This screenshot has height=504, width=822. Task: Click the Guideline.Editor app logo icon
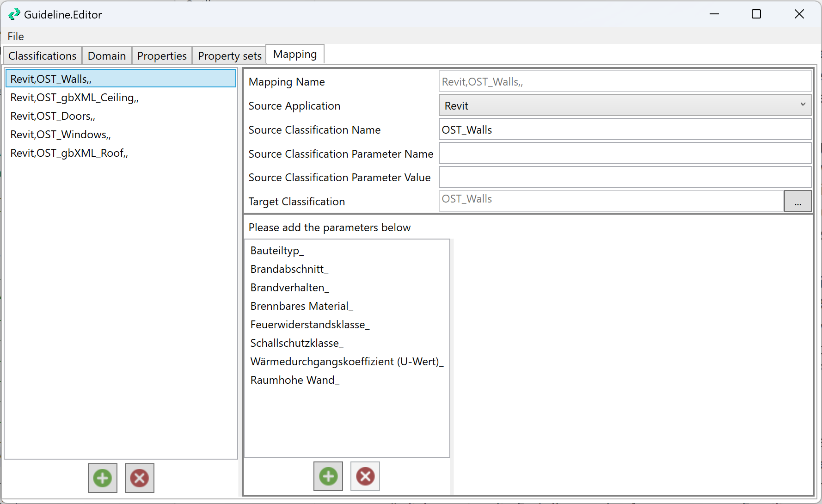(14, 14)
